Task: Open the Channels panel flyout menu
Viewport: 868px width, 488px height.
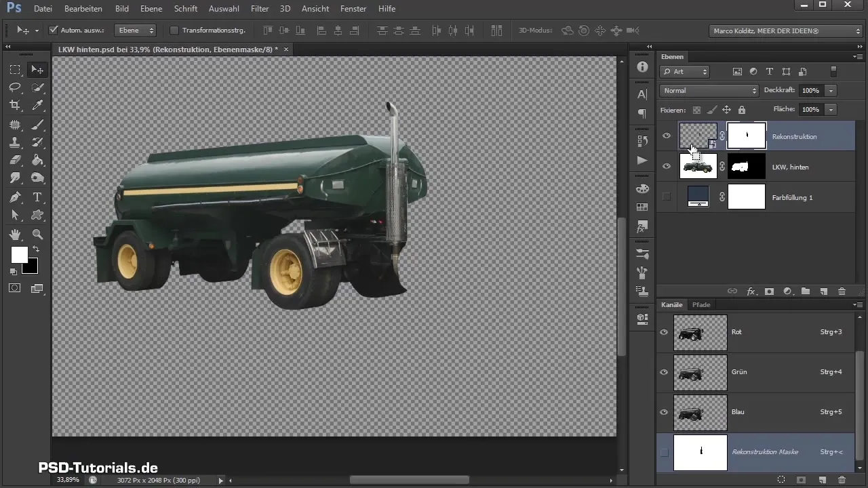Action: (x=857, y=305)
